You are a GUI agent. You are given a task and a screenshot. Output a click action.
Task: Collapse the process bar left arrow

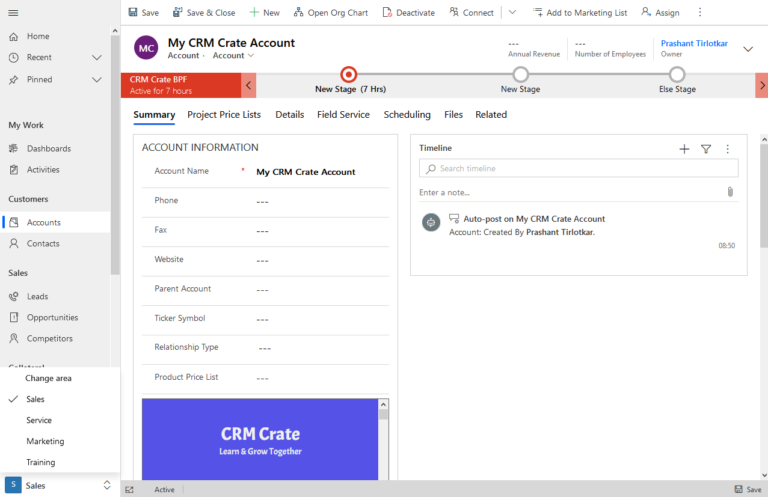(x=249, y=85)
